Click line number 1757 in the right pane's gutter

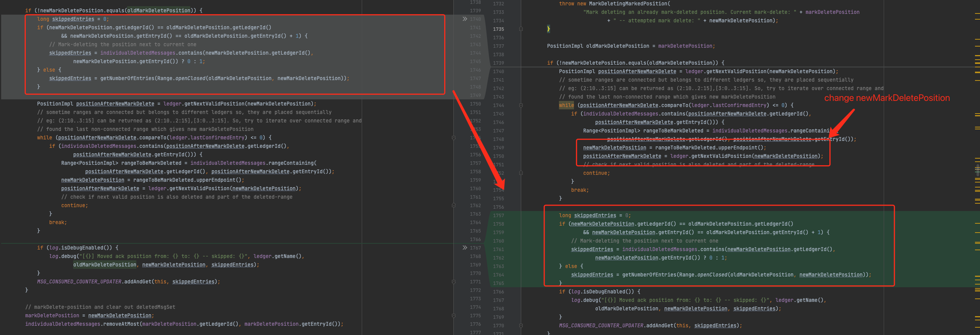coord(498,215)
